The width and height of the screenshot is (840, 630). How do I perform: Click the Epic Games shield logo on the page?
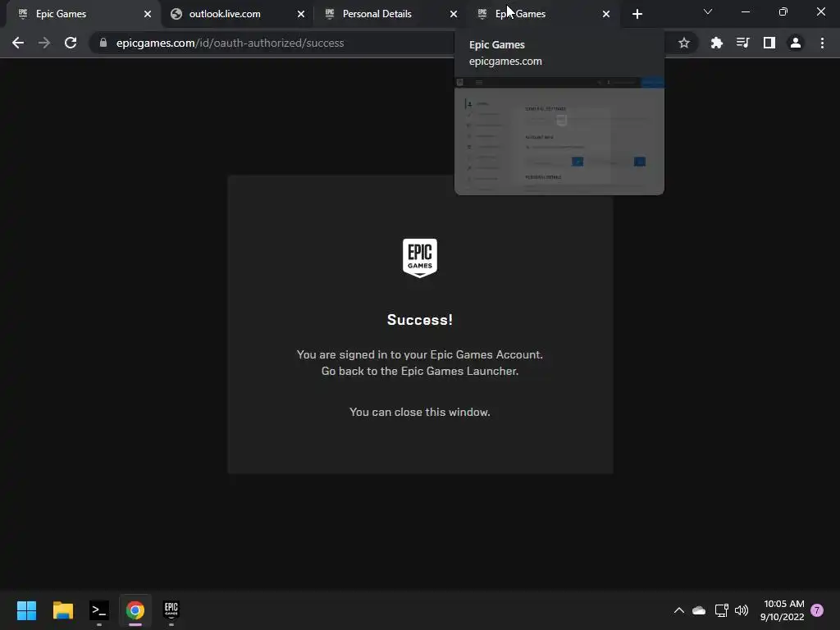[x=420, y=258]
